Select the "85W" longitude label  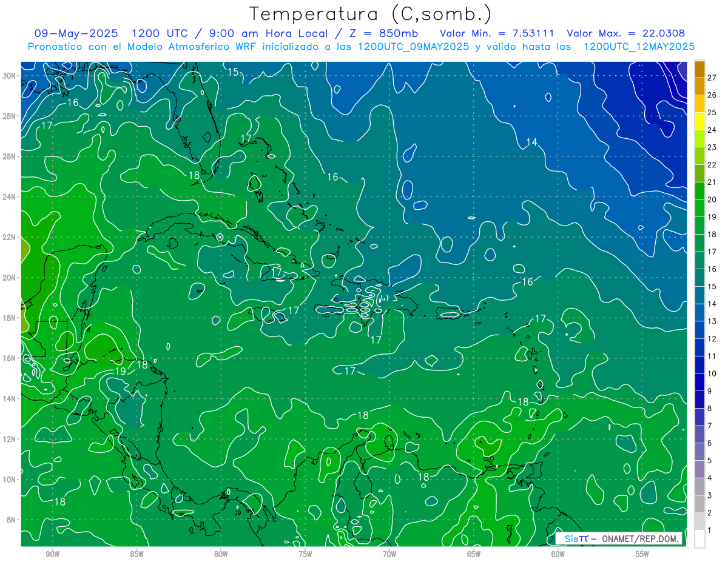click(x=136, y=554)
